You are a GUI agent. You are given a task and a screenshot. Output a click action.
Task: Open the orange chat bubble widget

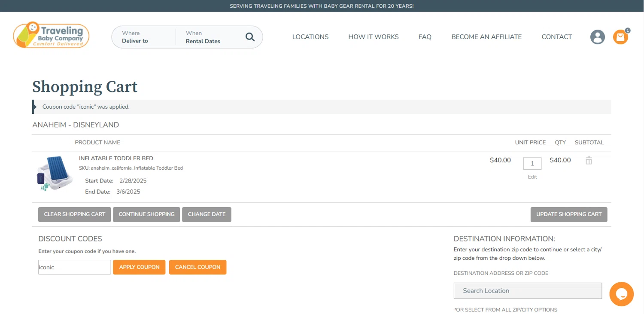click(x=621, y=294)
